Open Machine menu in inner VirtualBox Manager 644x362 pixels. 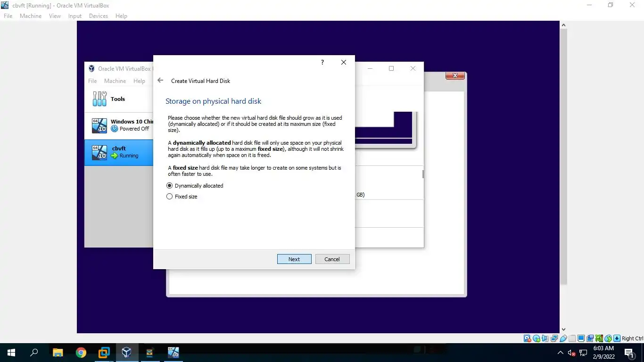point(115,81)
